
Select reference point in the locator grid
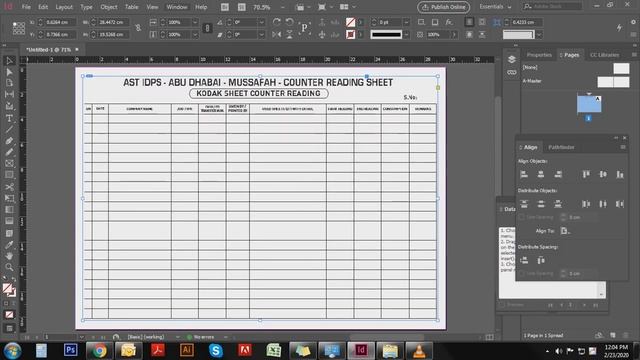click(x=18, y=28)
